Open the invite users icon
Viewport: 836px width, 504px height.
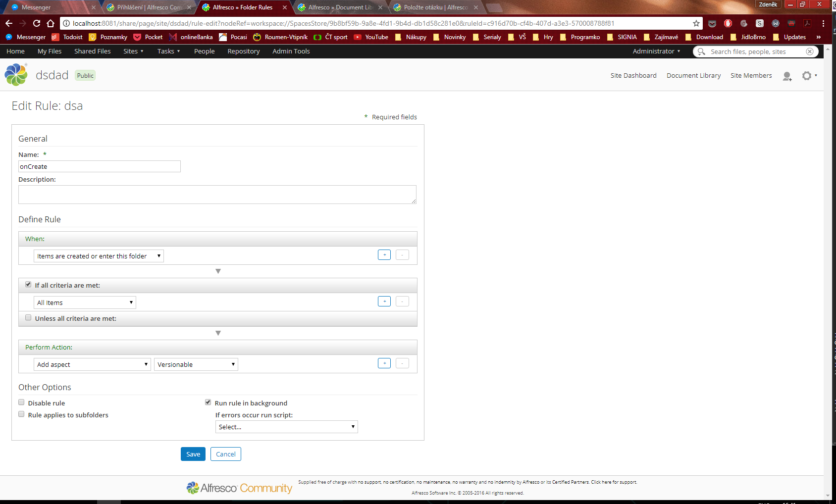[x=787, y=76]
